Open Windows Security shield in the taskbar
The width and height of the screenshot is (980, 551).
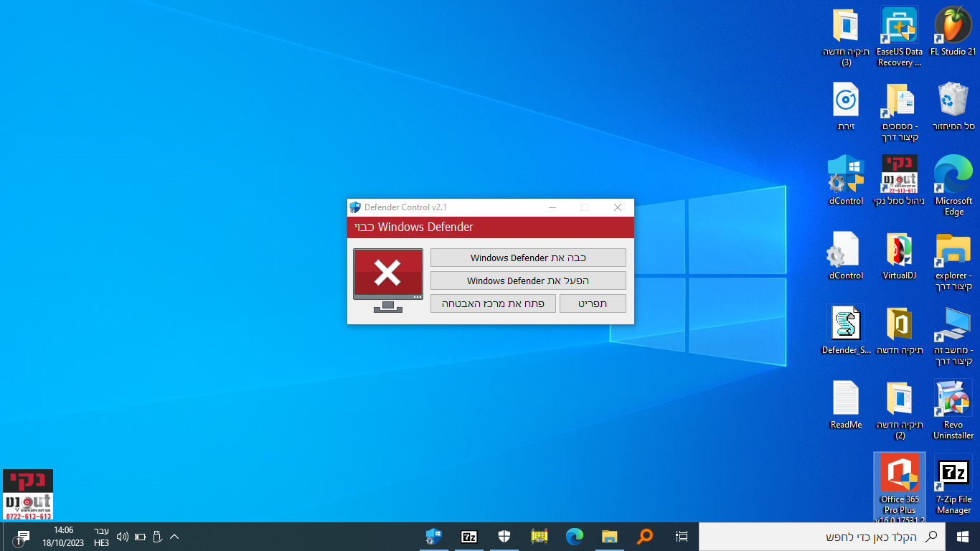point(504,536)
